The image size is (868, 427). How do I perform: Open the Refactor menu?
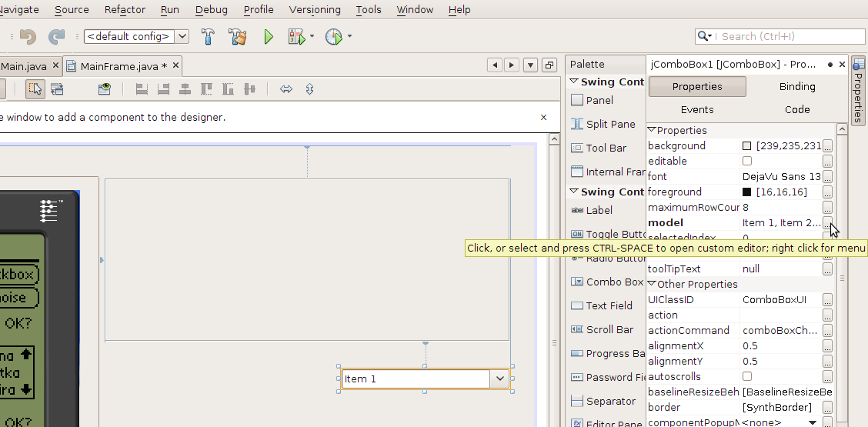point(125,9)
